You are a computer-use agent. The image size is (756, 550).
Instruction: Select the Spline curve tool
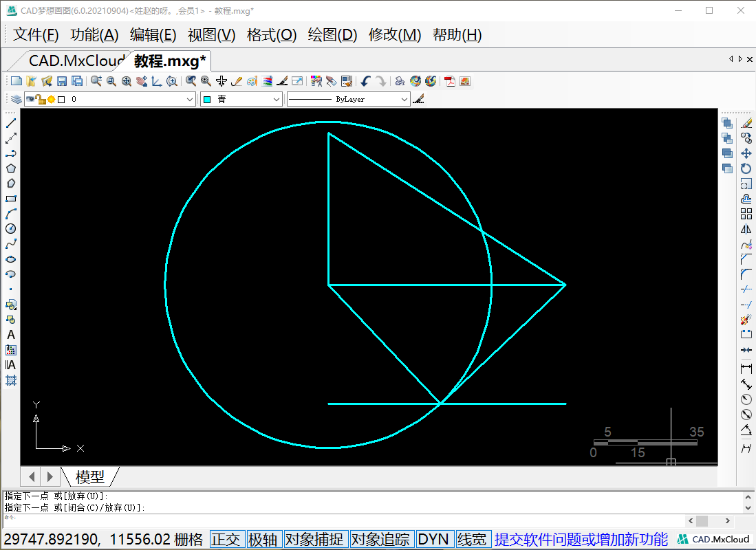(11, 244)
